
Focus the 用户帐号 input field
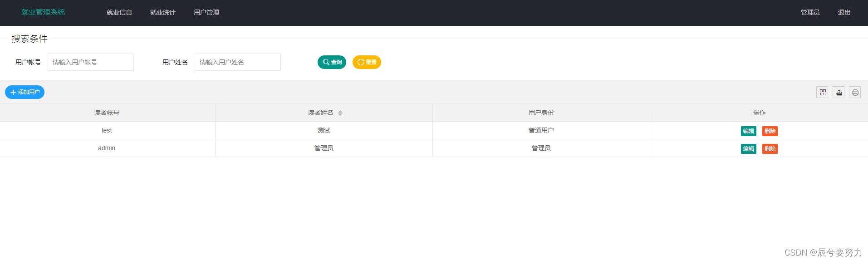point(91,62)
